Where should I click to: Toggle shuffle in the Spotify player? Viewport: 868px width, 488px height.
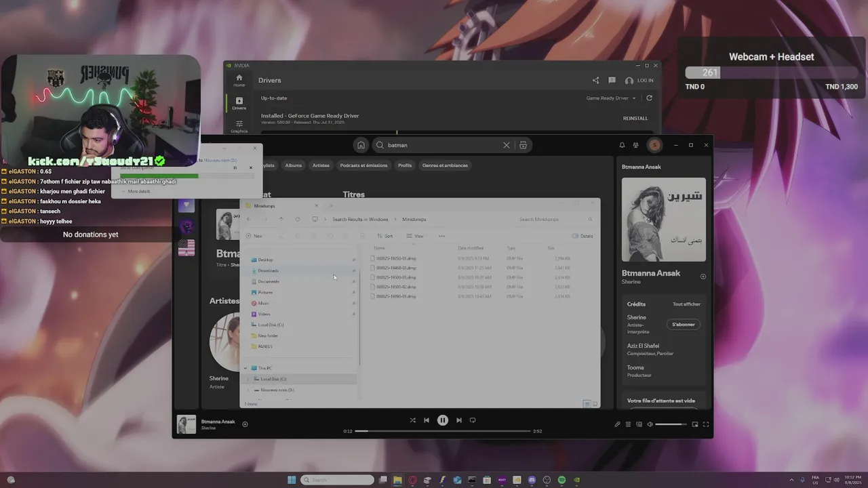coord(412,420)
